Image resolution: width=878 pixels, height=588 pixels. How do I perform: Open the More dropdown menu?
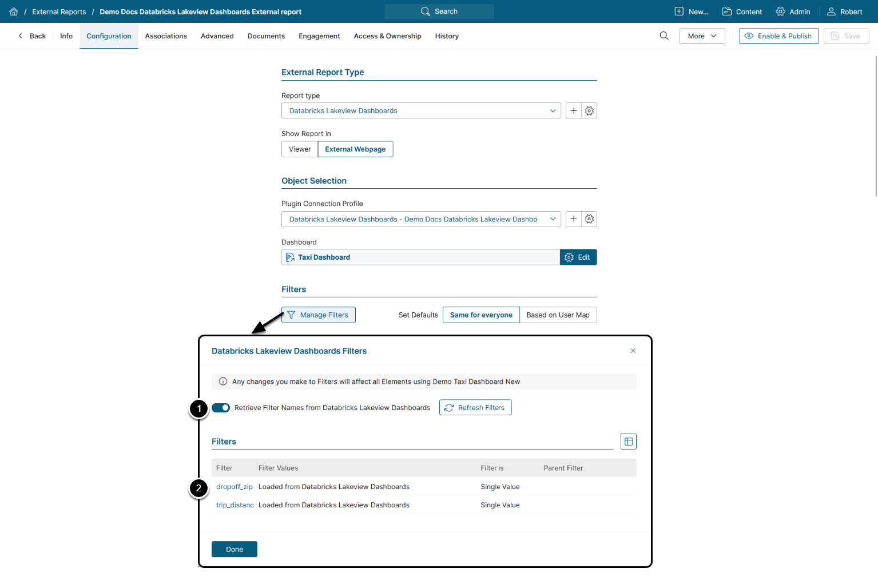(702, 36)
